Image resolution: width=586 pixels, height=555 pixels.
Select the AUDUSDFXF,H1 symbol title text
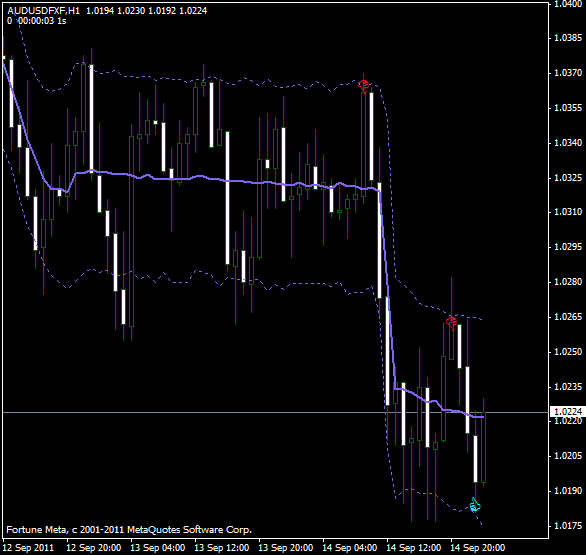[44, 10]
